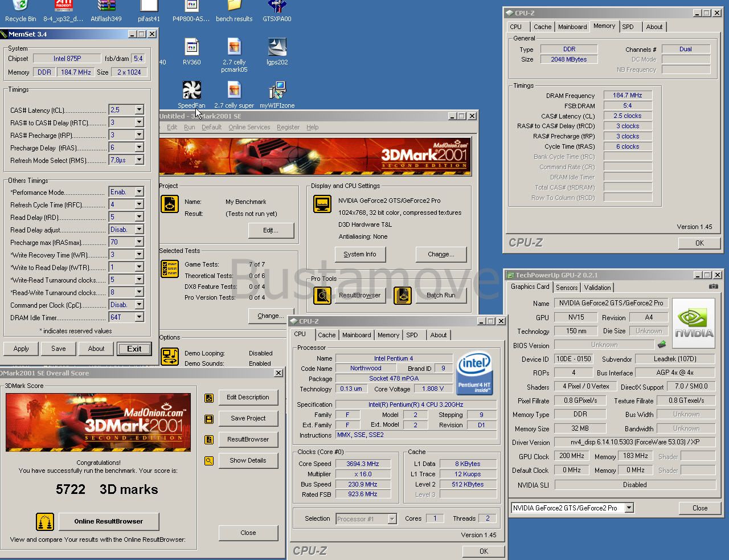The height and width of the screenshot is (560, 729).
Task: Click the Show Details magnifier icon
Action: coord(209,460)
